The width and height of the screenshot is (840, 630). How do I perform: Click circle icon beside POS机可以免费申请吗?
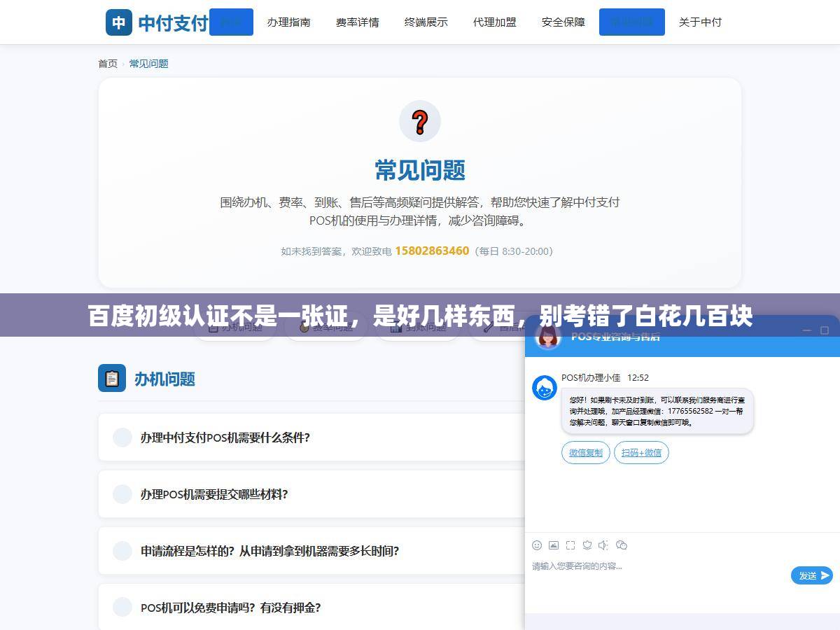pos(122,607)
